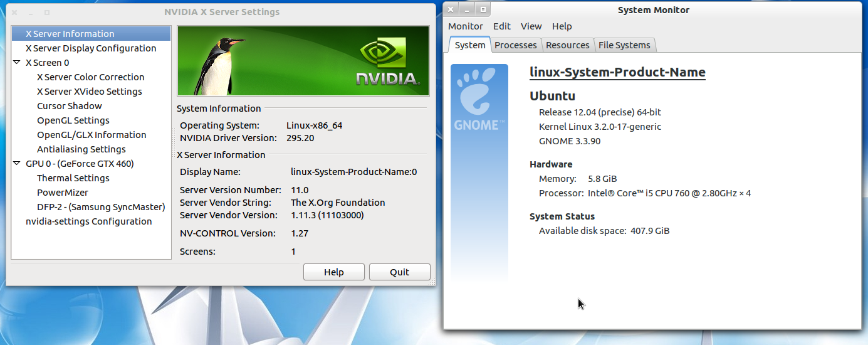Click the System Monitor title bar
The width and height of the screenshot is (868, 345).
653,10
